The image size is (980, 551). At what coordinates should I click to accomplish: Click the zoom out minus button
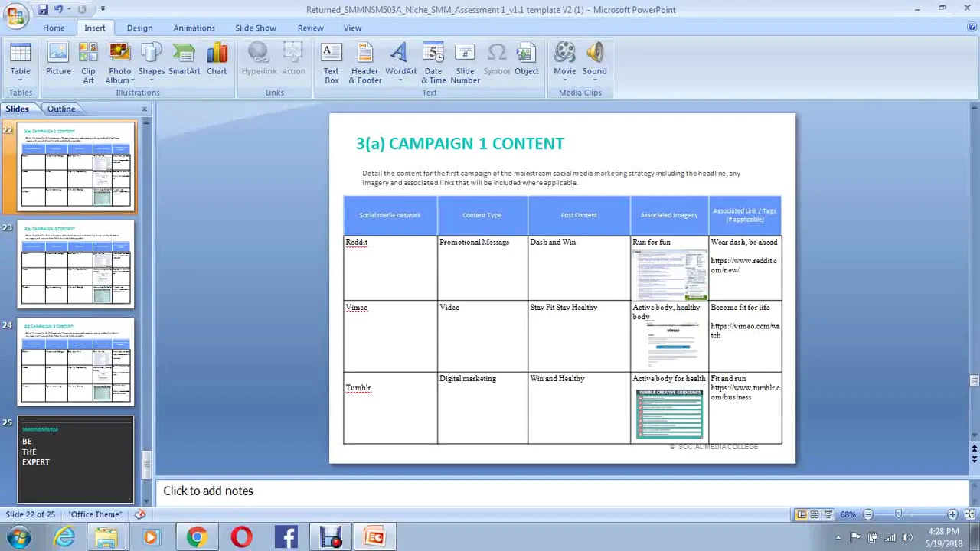pos(867,514)
